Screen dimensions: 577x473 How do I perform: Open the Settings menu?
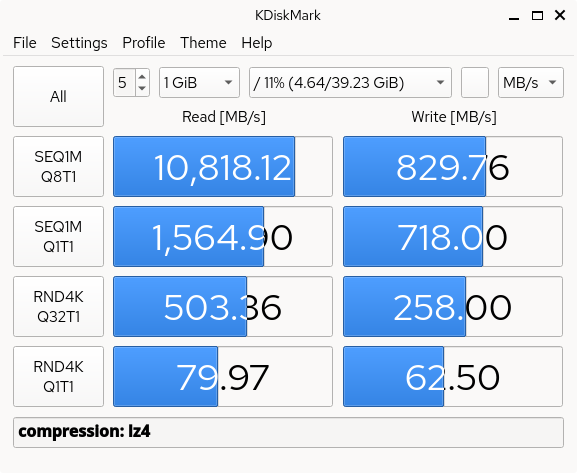coord(79,43)
